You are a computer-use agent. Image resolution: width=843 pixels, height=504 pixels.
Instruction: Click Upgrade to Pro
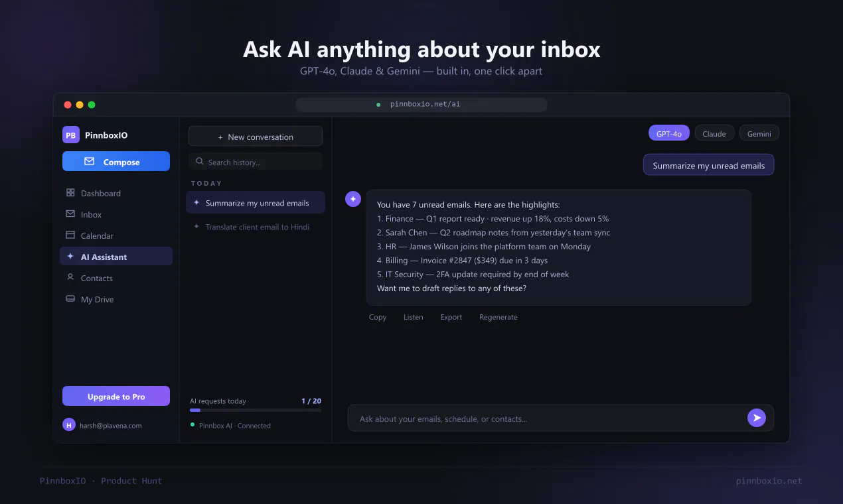click(116, 397)
